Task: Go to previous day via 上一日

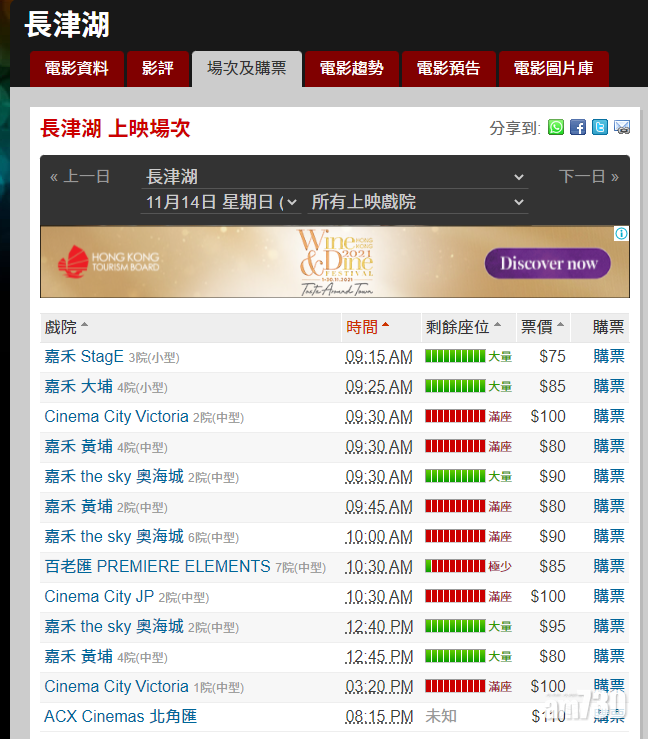Action: tap(80, 177)
